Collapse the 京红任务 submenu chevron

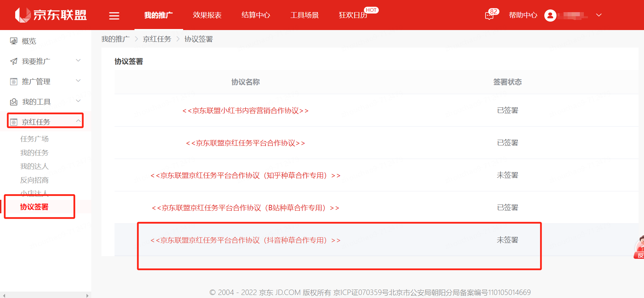(x=78, y=121)
